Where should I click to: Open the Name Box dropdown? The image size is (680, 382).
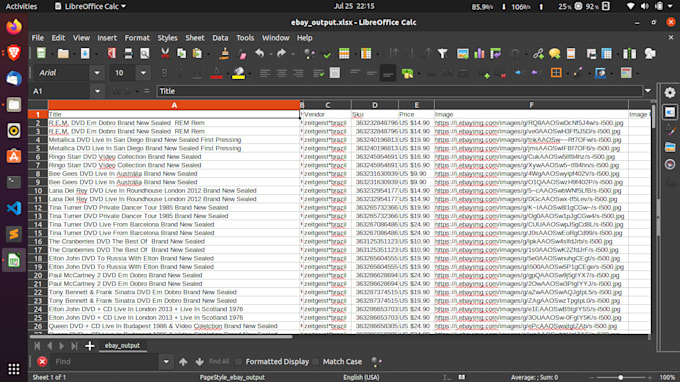click(97, 91)
